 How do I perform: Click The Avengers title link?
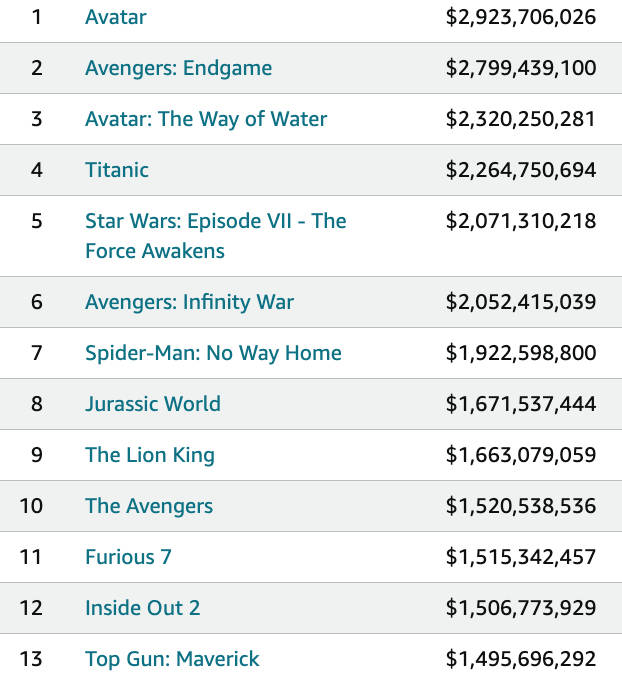pos(149,506)
